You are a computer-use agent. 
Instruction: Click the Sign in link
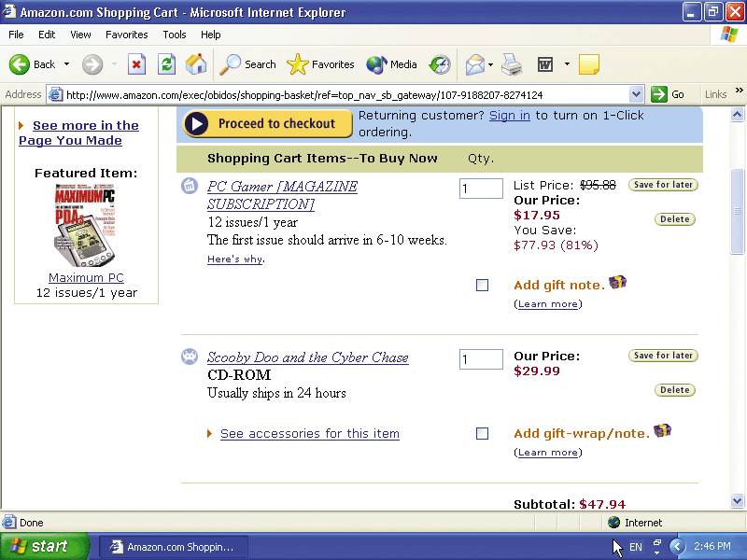pos(509,115)
